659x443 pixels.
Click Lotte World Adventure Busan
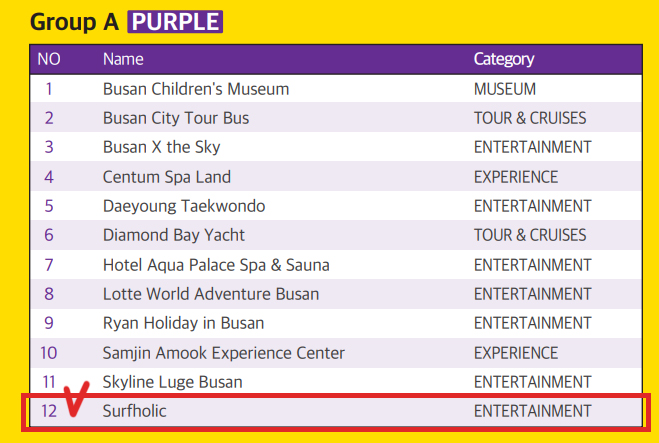pos(211,294)
